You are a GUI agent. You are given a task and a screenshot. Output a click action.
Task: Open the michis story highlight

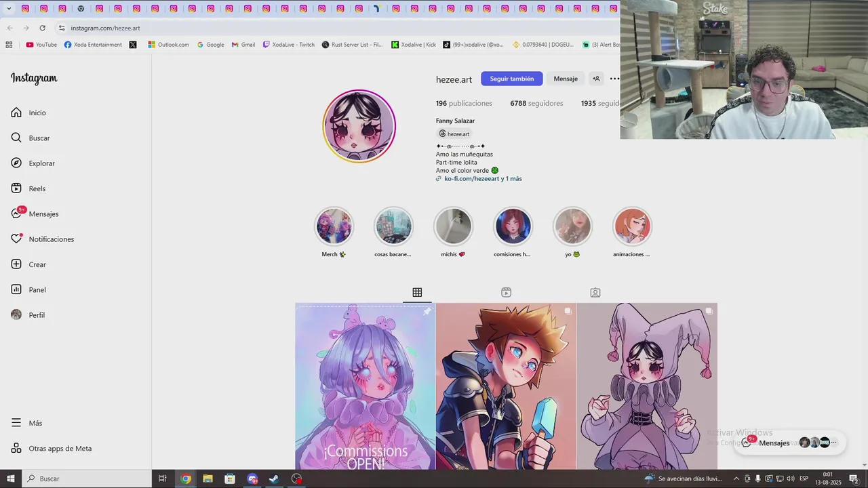[x=453, y=226]
